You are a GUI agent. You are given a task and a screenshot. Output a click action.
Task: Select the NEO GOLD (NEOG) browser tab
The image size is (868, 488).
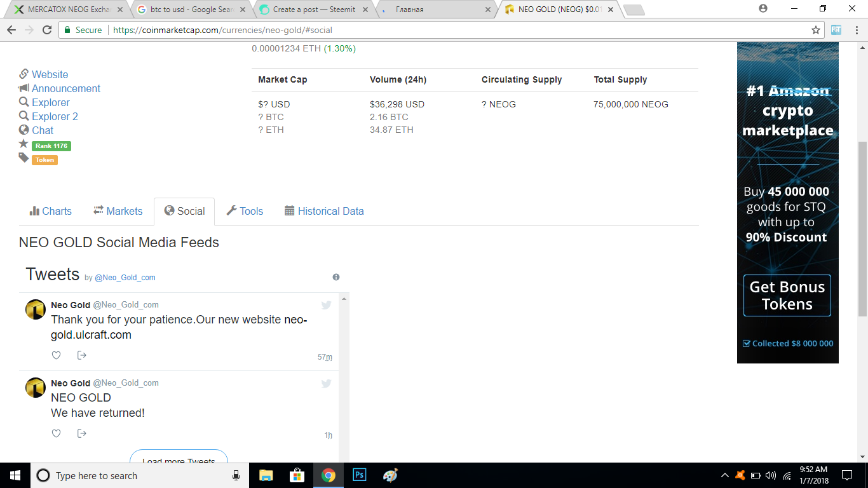[560, 10]
